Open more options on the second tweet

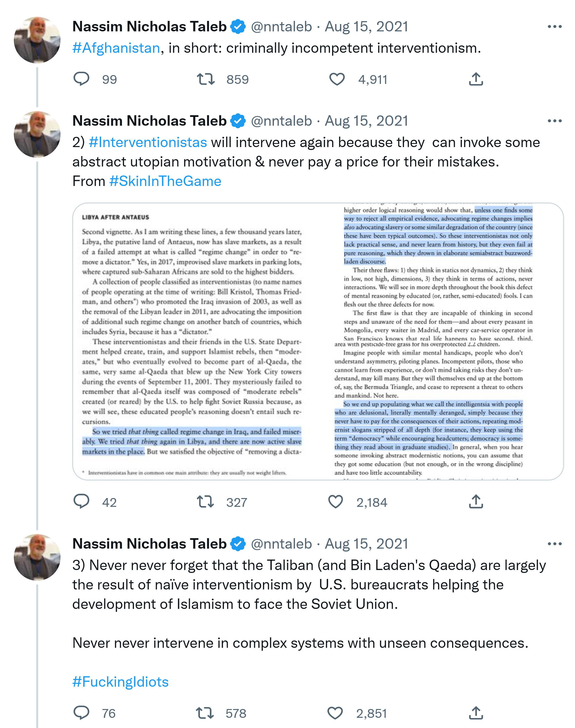[x=555, y=121]
